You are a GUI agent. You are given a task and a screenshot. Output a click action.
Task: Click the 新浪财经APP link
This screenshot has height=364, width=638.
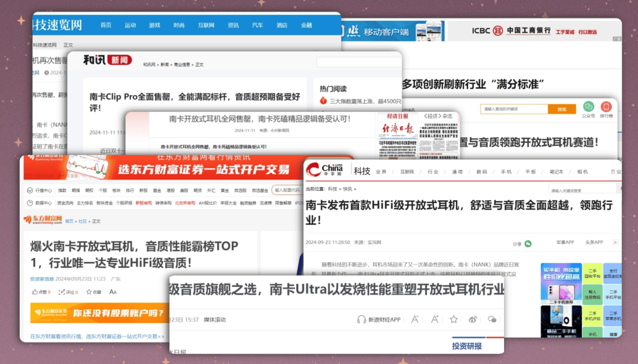(x=384, y=319)
